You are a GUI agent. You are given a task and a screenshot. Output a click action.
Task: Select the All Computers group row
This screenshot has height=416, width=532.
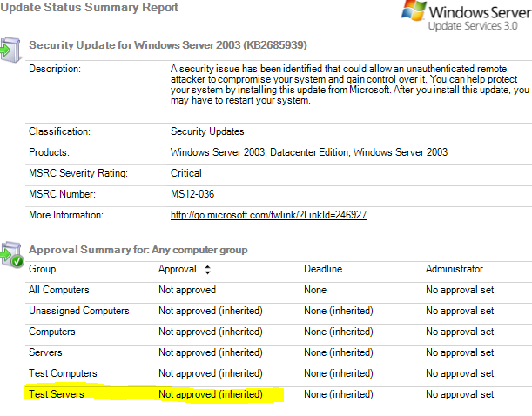(279, 290)
